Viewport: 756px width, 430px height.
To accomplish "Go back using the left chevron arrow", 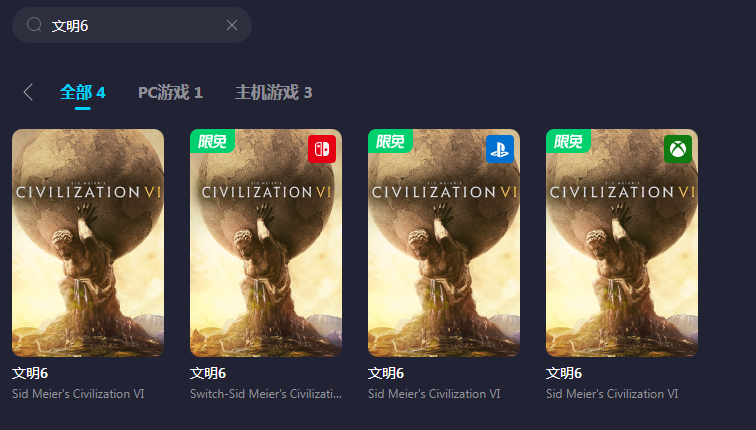I will coord(28,92).
